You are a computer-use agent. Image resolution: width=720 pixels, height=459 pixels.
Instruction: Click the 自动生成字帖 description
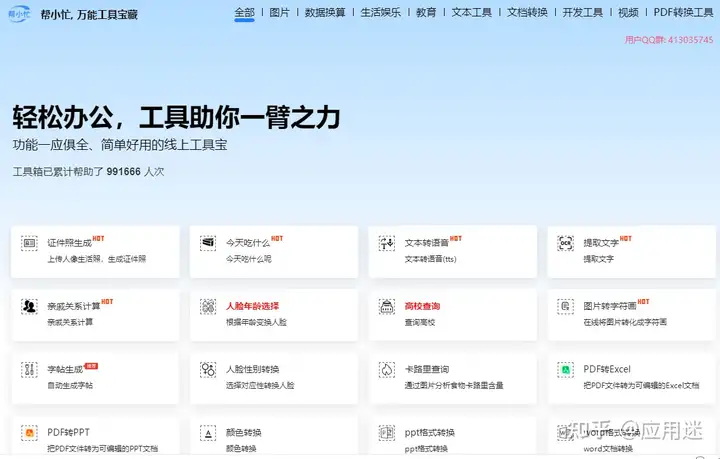(70, 386)
